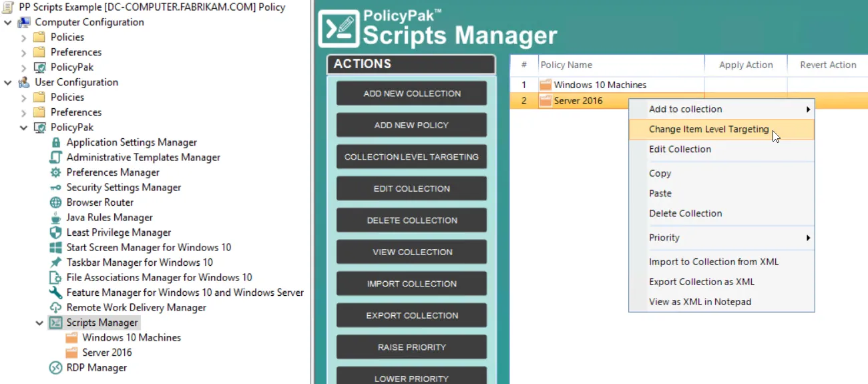Click the RDP Manager icon in tree
868x384 pixels.
pos(56,368)
